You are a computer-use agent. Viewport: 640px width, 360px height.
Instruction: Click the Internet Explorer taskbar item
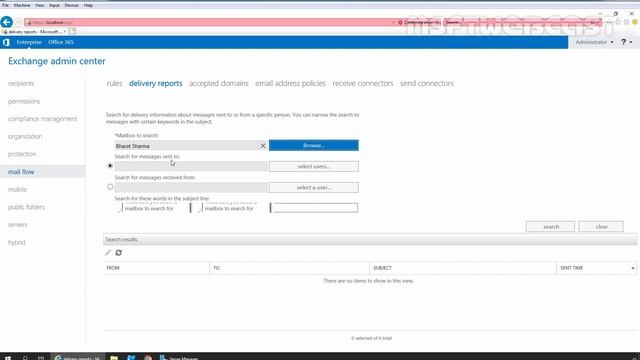[78, 357]
